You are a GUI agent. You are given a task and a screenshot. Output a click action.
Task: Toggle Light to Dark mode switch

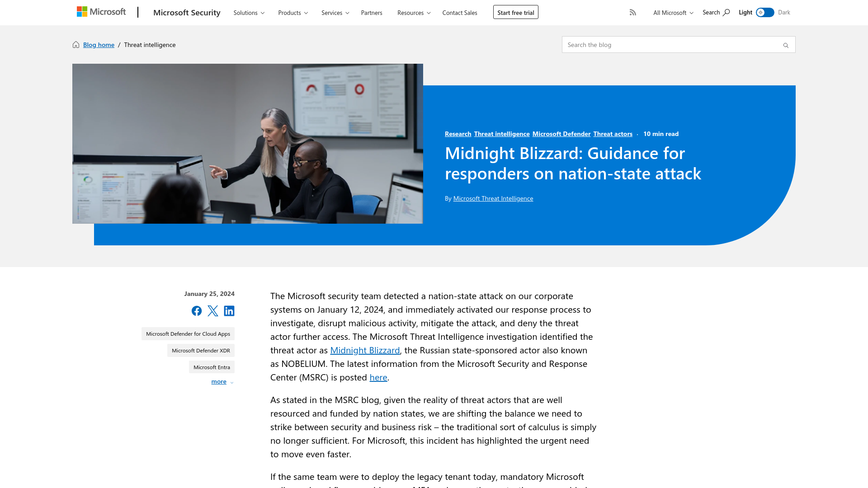tap(765, 12)
